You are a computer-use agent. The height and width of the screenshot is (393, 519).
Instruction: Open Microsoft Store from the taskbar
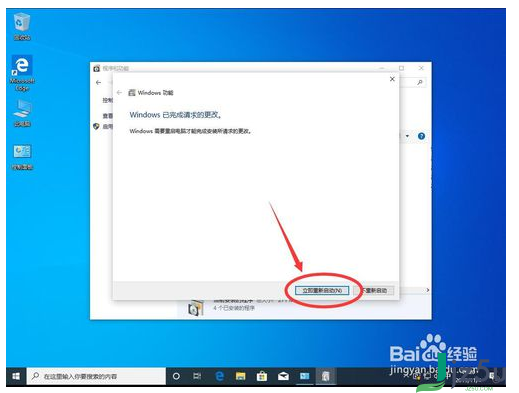[x=262, y=376]
